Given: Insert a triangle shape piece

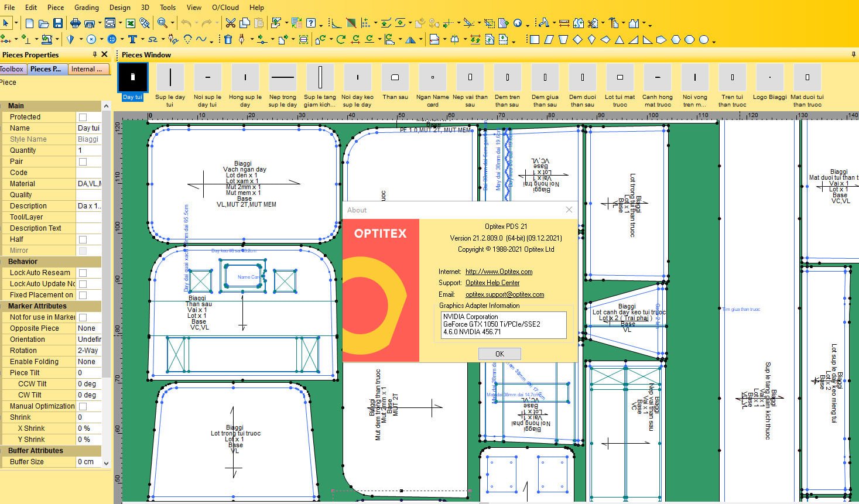Looking at the screenshot, I should [620, 40].
